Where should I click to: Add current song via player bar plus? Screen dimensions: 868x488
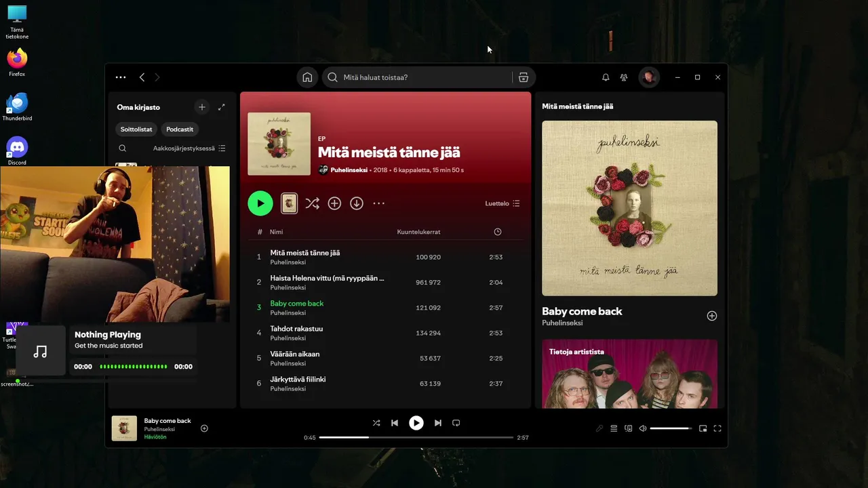coord(204,428)
